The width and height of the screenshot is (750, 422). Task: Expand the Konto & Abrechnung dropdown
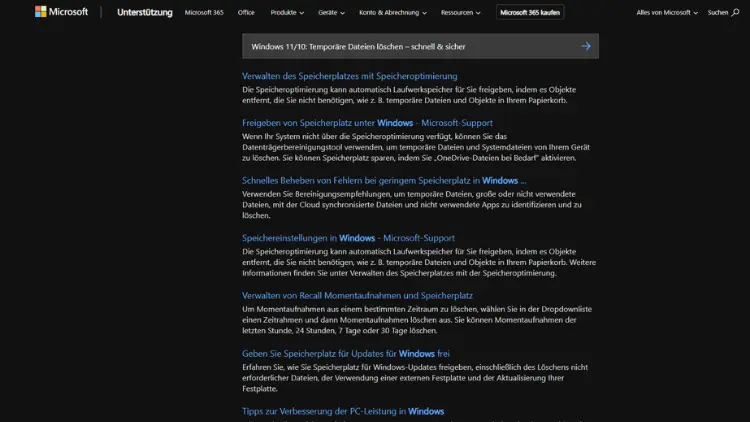[x=393, y=12]
